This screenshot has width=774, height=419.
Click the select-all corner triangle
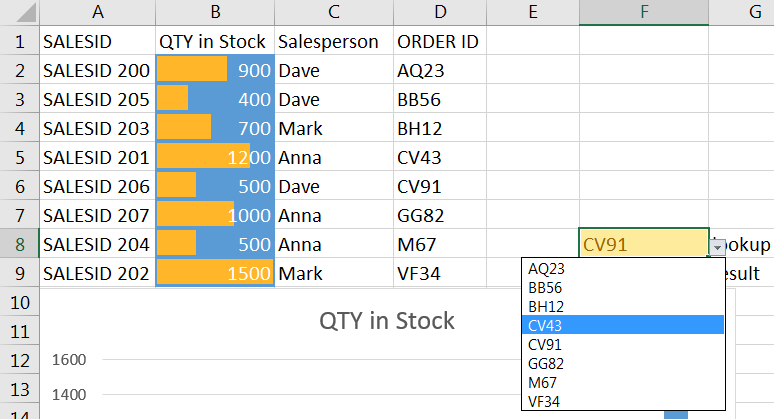point(19,13)
